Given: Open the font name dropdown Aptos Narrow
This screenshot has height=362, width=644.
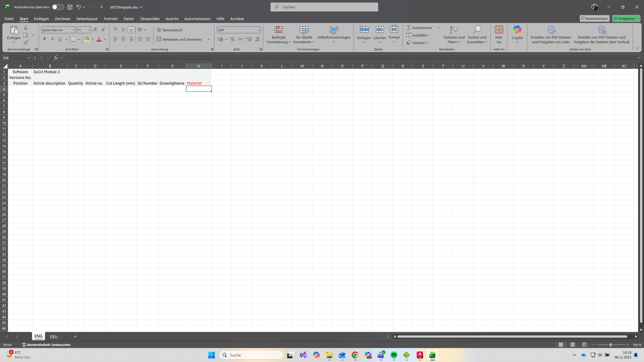Looking at the screenshot, I should click(x=73, y=30).
